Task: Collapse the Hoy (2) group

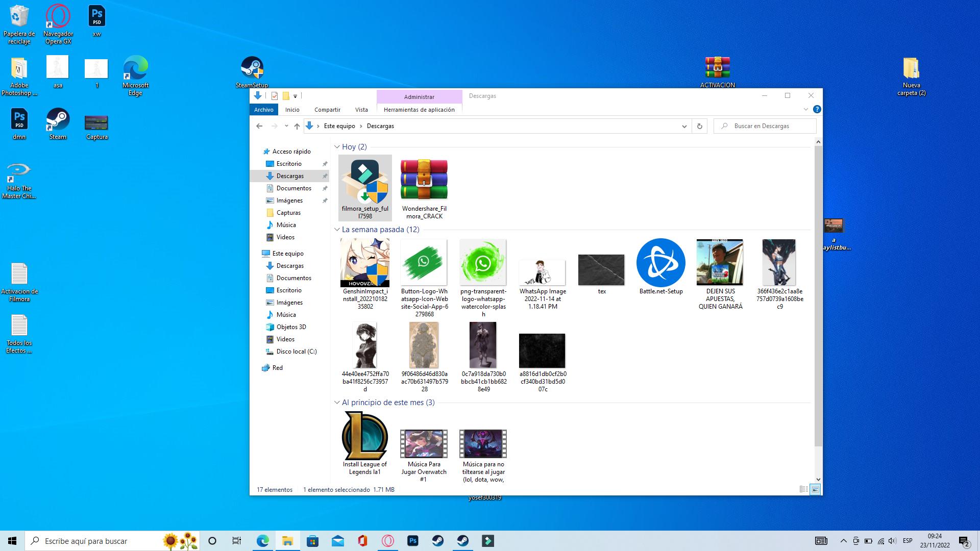Action: pyautogui.click(x=337, y=147)
